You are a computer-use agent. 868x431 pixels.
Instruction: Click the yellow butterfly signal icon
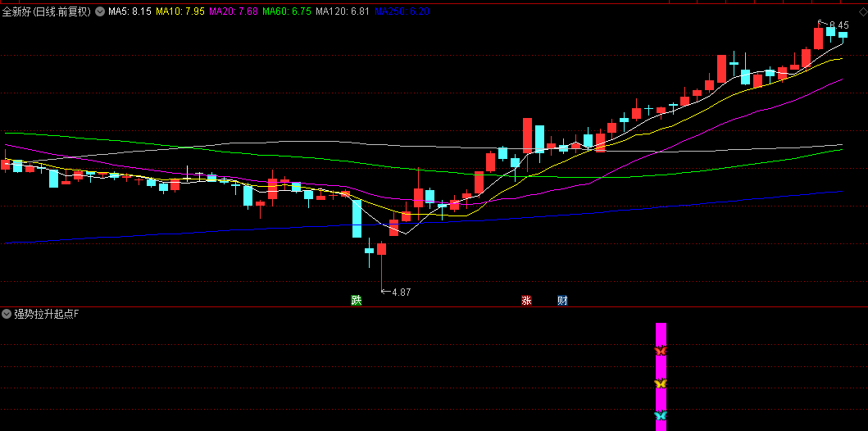(x=661, y=383)
